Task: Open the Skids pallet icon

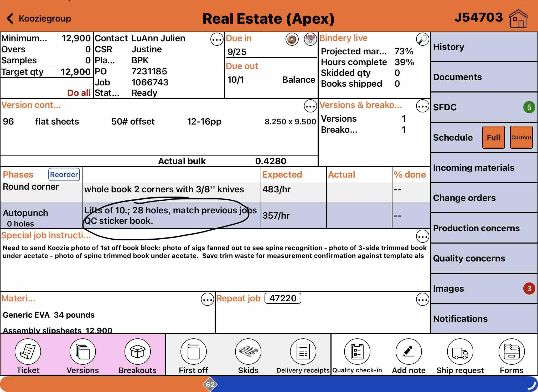Action: (x=248, y=352)
